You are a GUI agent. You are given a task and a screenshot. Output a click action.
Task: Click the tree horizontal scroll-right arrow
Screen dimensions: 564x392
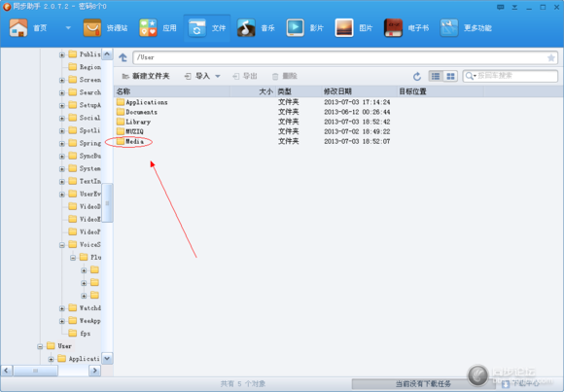click(94, 371)
